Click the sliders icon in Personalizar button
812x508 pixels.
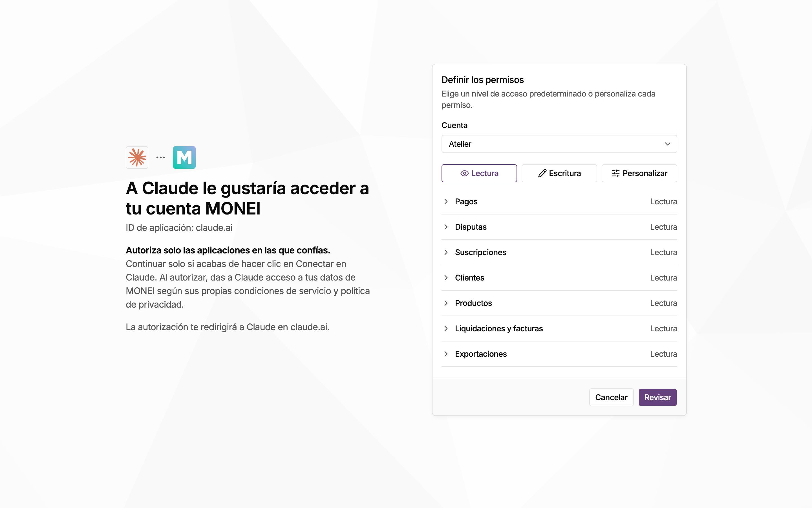coord(616,173)
